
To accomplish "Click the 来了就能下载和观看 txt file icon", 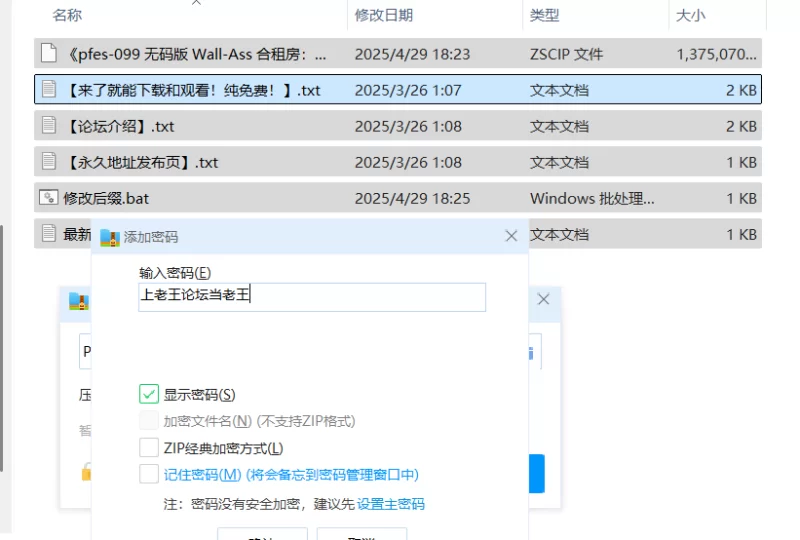I will [x=48, y=89].
